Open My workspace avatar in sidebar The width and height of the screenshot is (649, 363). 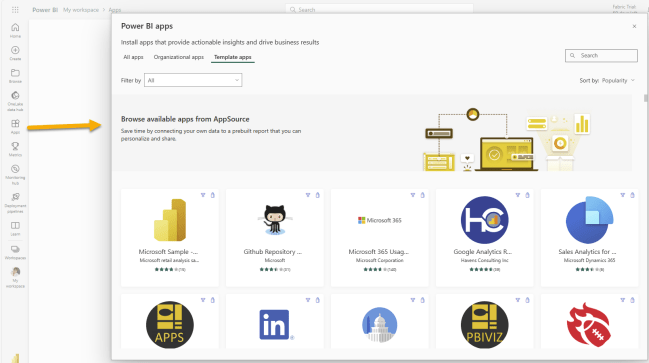(x=15, y=277)
